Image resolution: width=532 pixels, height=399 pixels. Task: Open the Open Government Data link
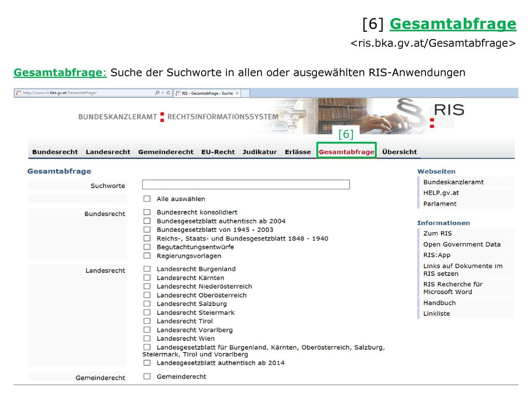(x=462, y=244)
